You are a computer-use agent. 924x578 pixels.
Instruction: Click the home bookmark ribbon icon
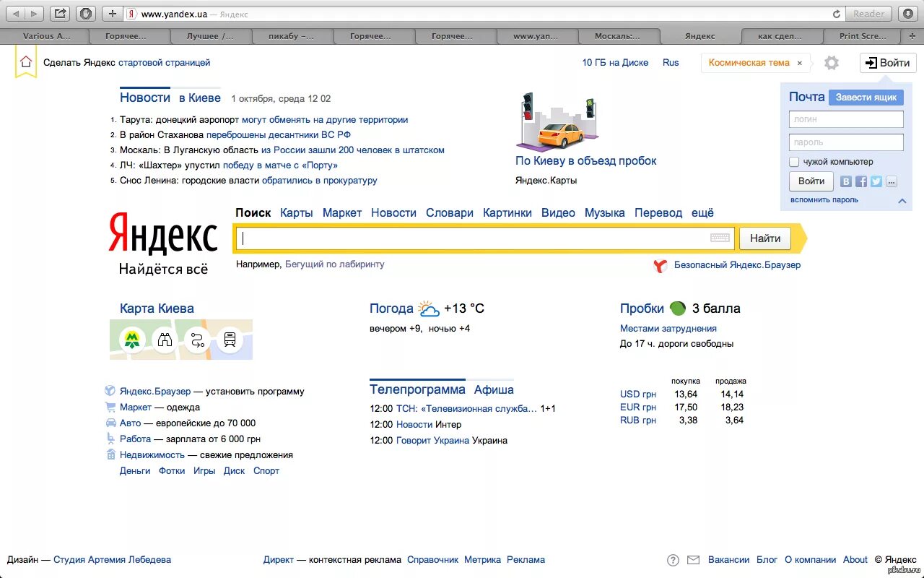[x=26, y=62]
